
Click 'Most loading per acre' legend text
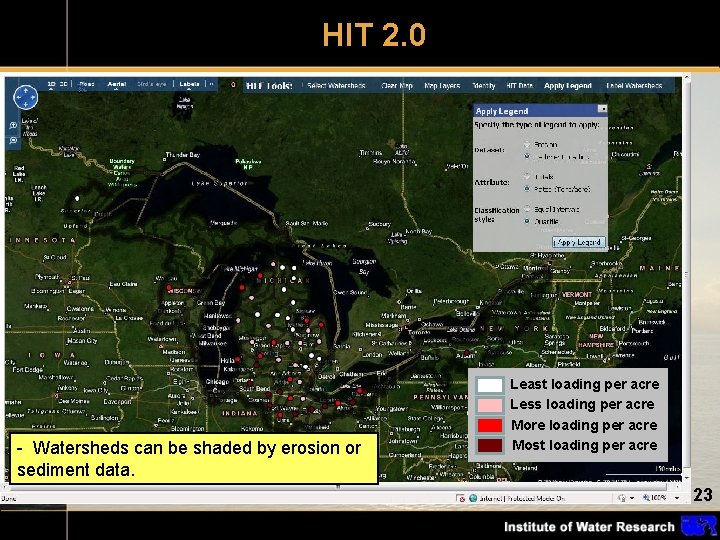[x=585, y=445]
